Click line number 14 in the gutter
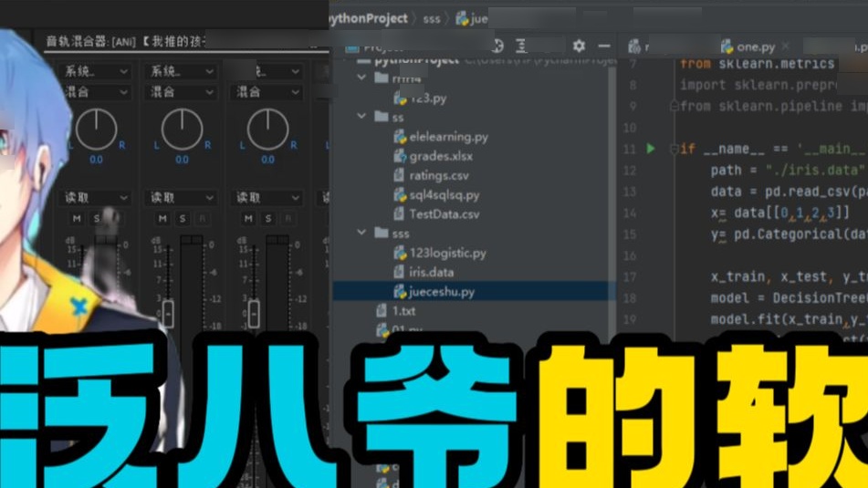 point(630,213)
